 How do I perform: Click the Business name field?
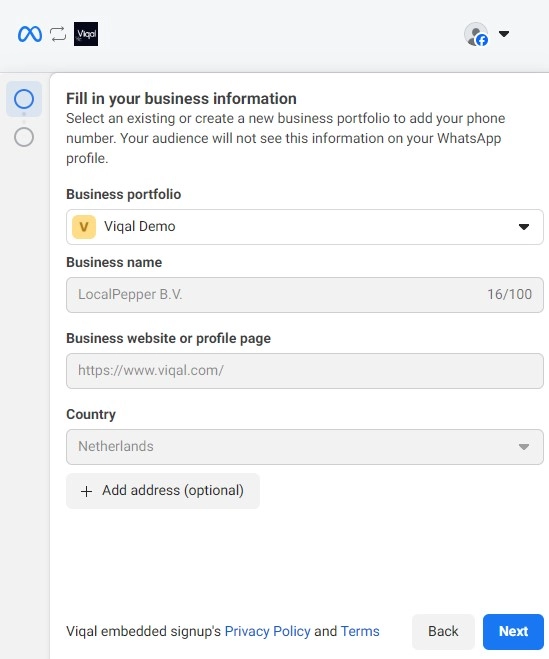pyautogui.click(x=305, y=295)
